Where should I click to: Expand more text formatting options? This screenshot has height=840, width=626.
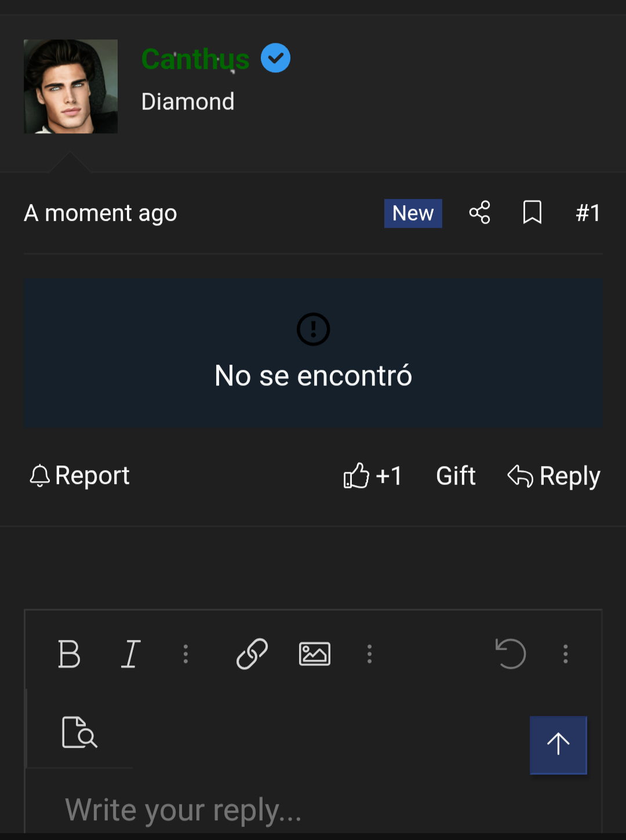click(x=185, y=654)
